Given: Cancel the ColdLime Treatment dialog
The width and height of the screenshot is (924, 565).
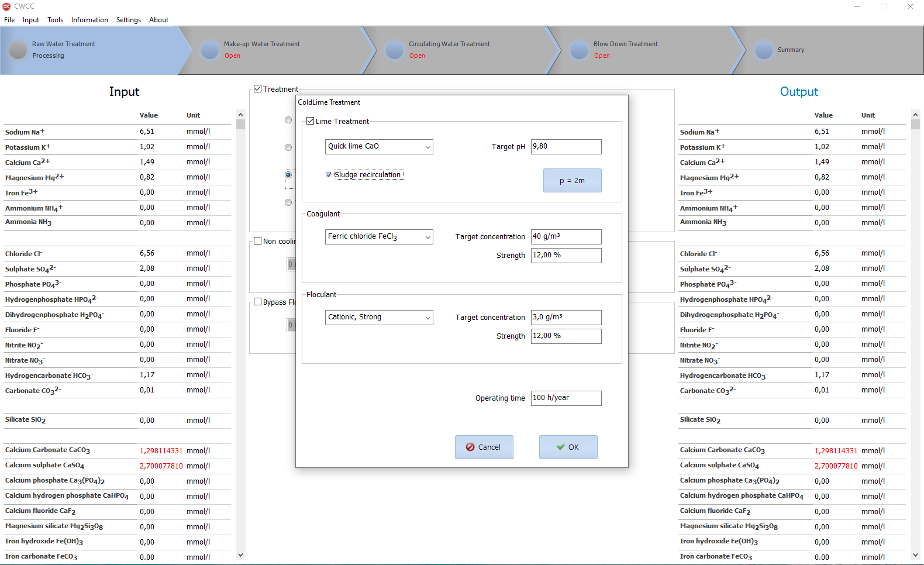Looking at the screenshot, I should coord(484,447).
